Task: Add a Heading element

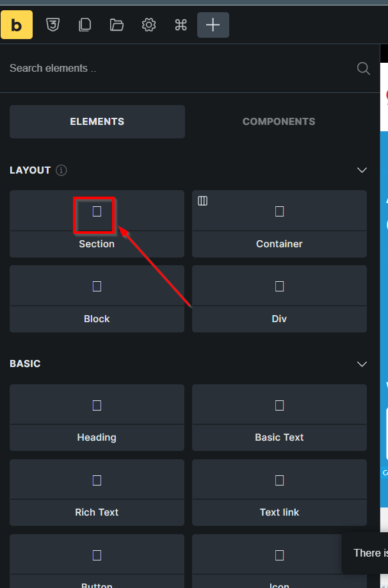Action: (97, 418)
